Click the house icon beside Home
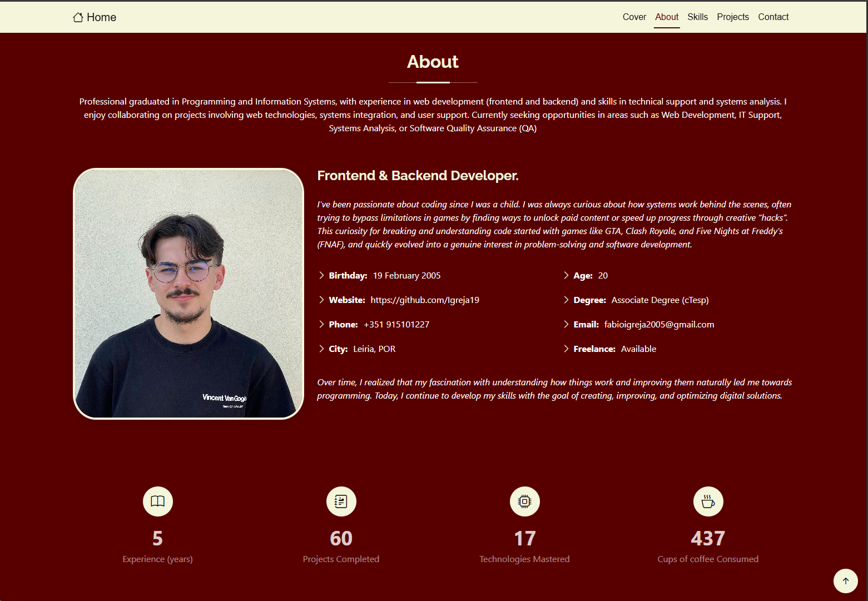Image resolution: width=868 pixels, height=601 pixels. pyautogui.click(x=78, y=17)
